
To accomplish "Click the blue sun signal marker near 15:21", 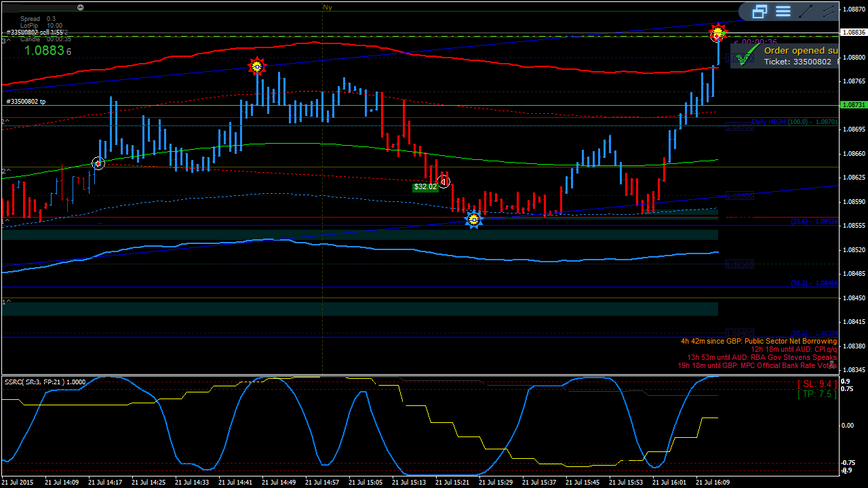I will pos(474,219).
